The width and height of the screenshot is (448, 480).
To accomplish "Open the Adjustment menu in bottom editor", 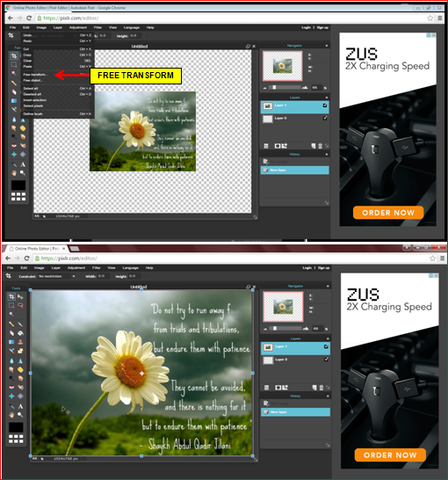I will click(x=76, y=268).
